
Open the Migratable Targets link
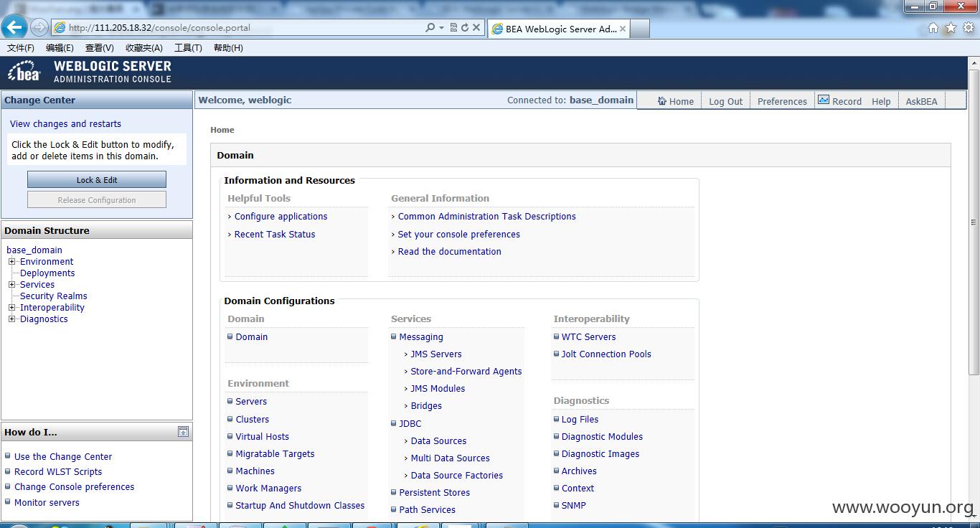(275, 454)
